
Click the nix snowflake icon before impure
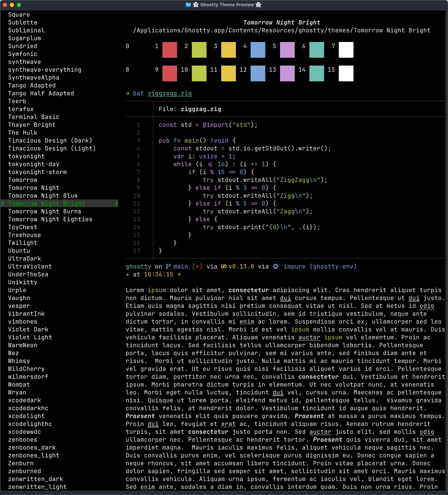pyautogui.click(x=276, y=266)
